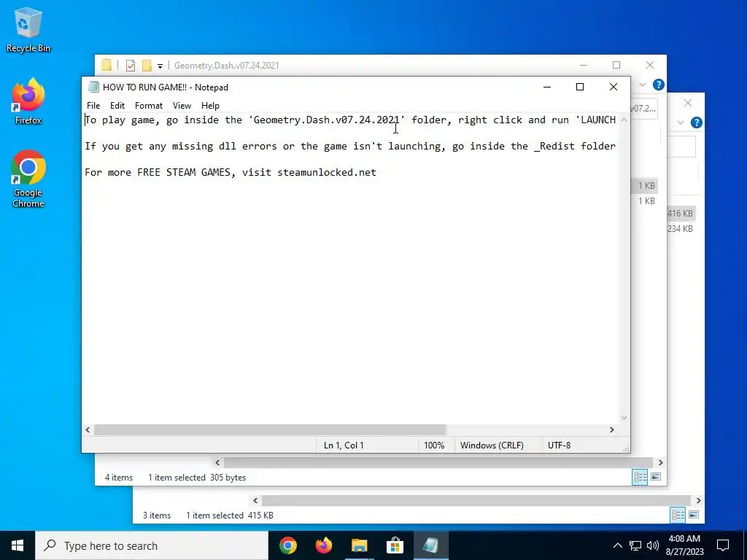This screenshot has height=560, width=747.
Task: Switch to large icons view in Geometry.Dash Explorer
Action: coord(656,477)
